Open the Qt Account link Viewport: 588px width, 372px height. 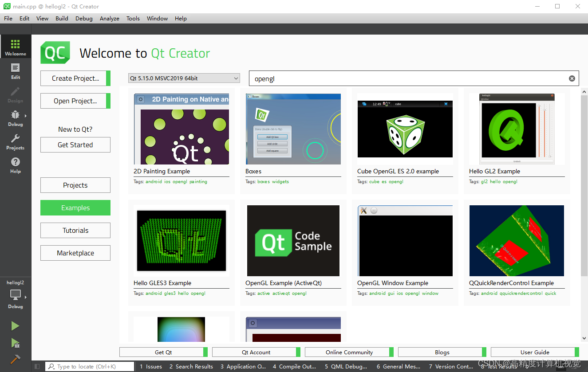256,352
